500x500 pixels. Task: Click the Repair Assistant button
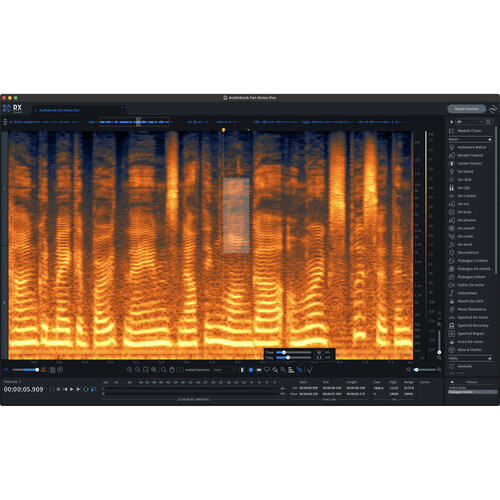click(x=466, y=109)
